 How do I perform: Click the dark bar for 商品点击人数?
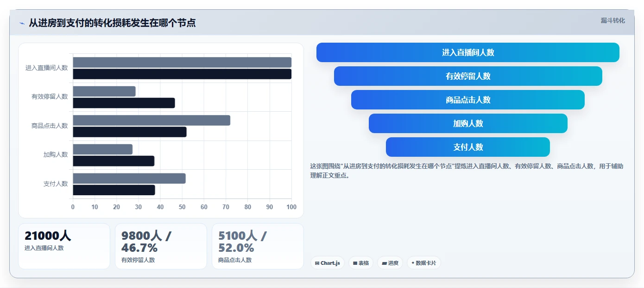coord(130,132)
